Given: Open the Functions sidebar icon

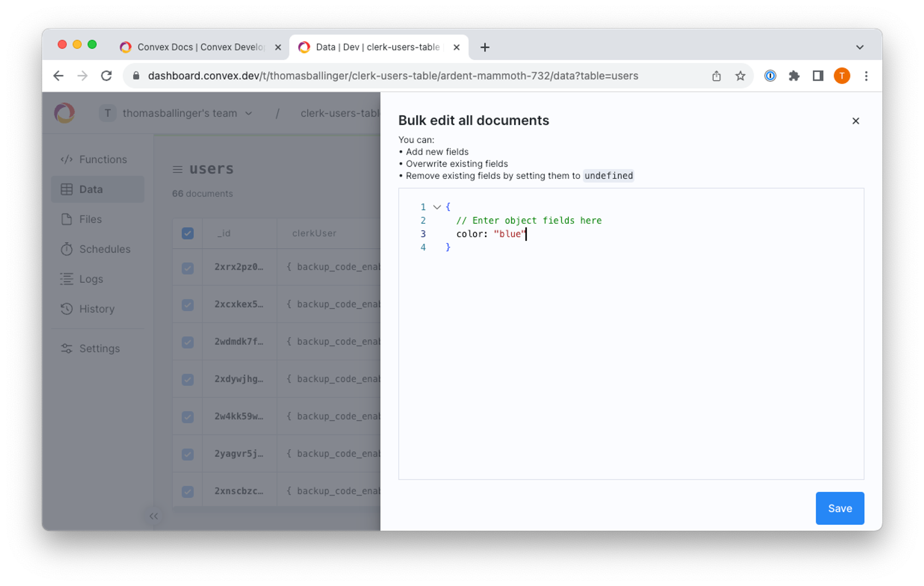Looking at the screenshot, I should point(67,159).
